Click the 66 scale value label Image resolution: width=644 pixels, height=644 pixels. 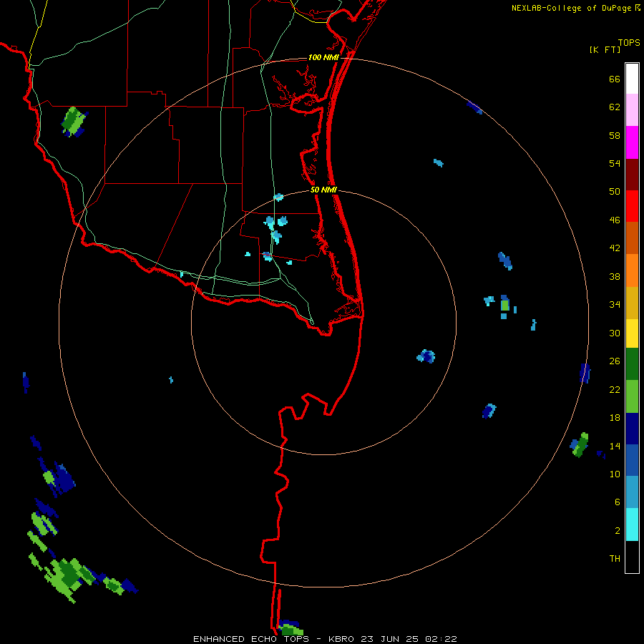click(615, 79)
